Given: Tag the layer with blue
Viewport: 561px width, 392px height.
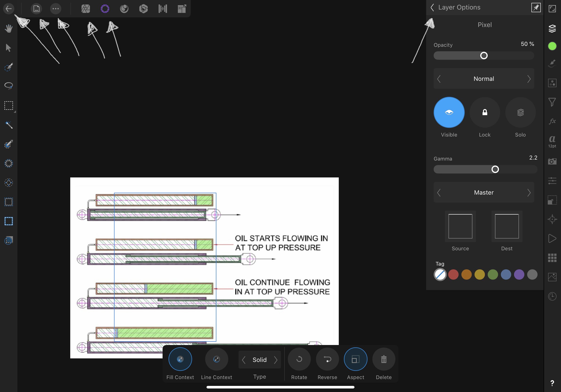Looking at the screenshot, I should (x=506, y=274).
